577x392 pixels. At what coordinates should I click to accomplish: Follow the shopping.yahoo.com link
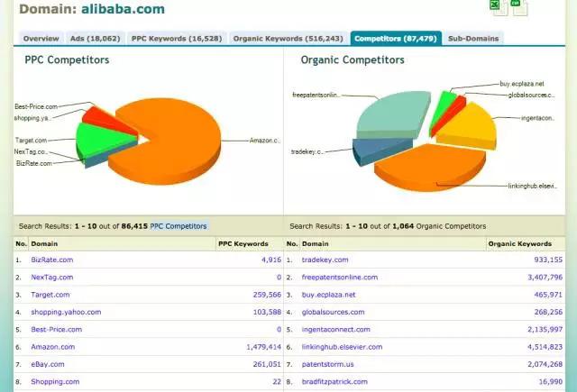click(x=66, y=312)
